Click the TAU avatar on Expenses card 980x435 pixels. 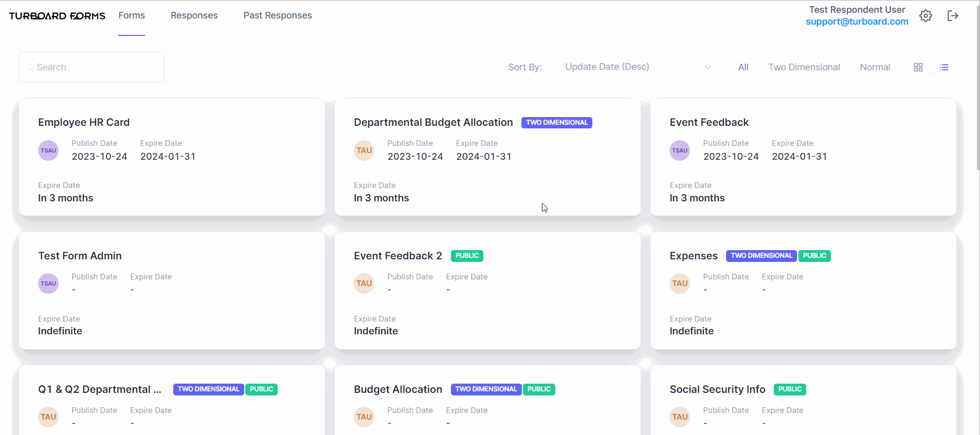[680, 283]
